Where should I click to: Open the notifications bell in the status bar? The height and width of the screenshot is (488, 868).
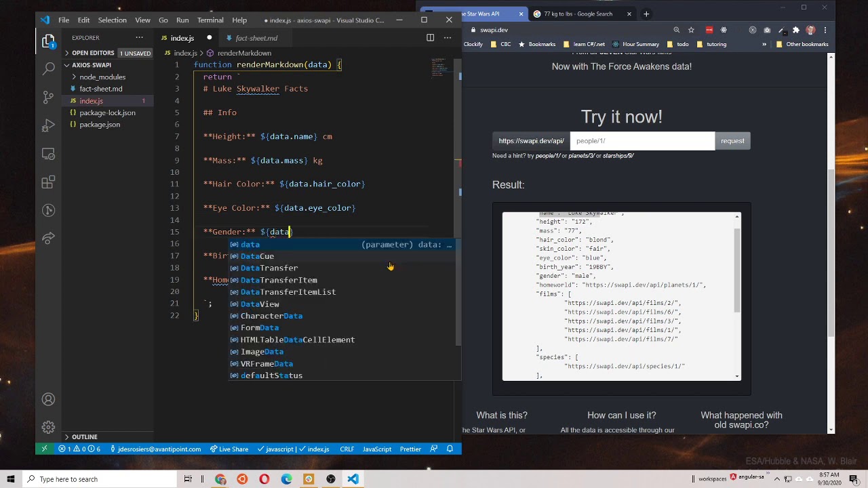[450, 449]
